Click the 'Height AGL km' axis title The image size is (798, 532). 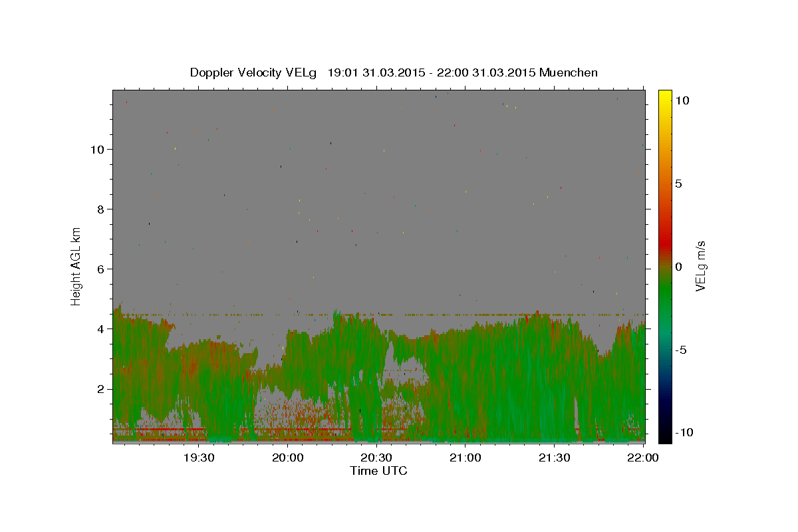click(x=76, y=266)
